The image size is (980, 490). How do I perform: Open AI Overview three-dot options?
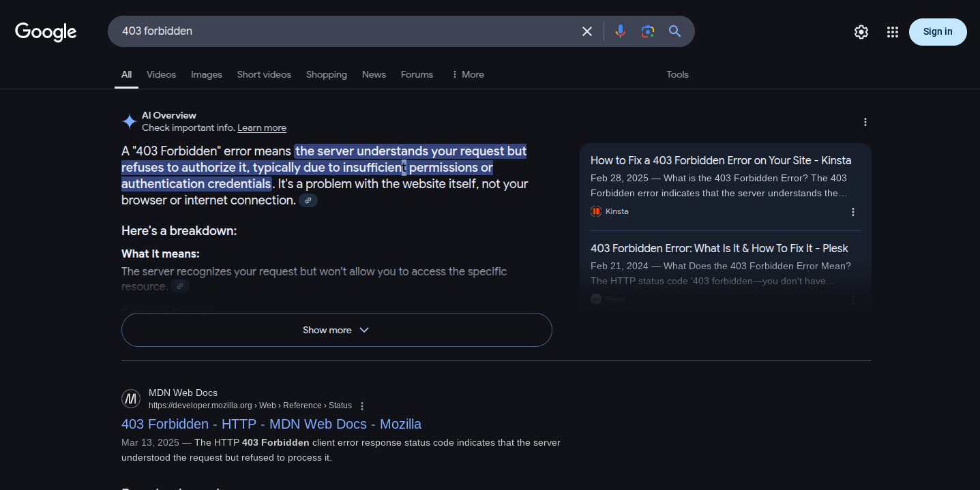[x=865, y=122]
